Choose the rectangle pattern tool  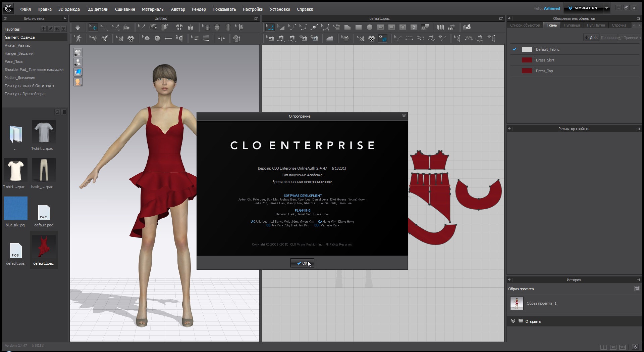point(359,27)
